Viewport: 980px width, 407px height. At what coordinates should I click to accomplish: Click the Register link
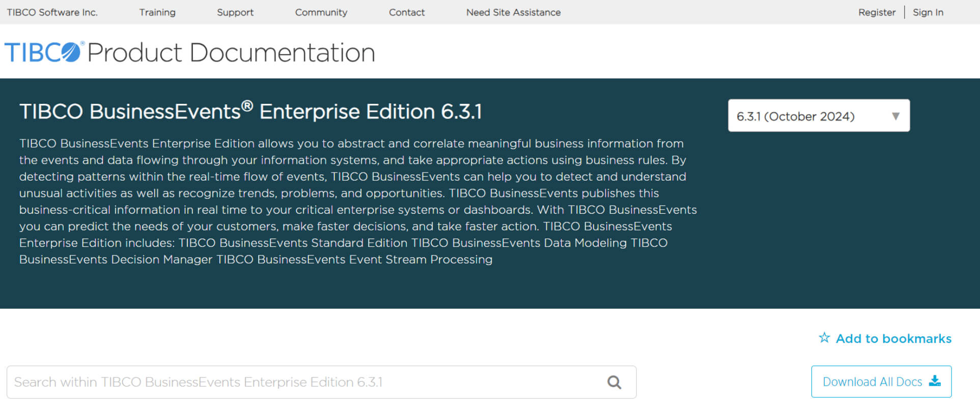(877, 12)
